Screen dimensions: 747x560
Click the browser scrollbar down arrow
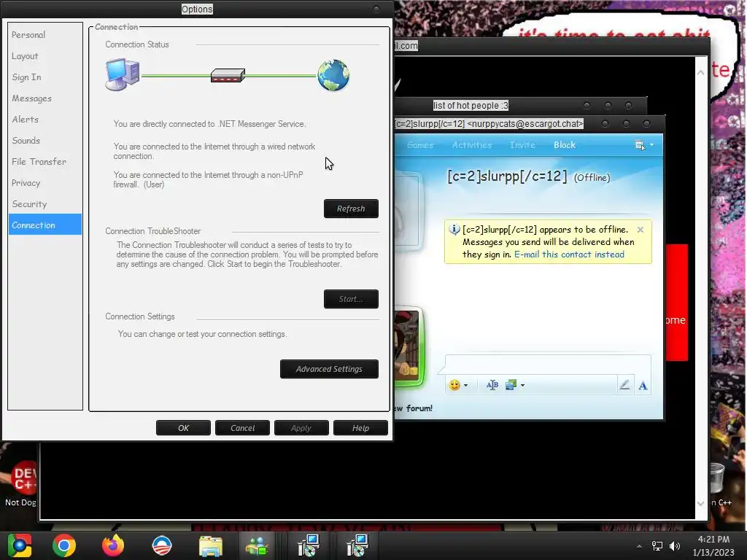point(700,503)
